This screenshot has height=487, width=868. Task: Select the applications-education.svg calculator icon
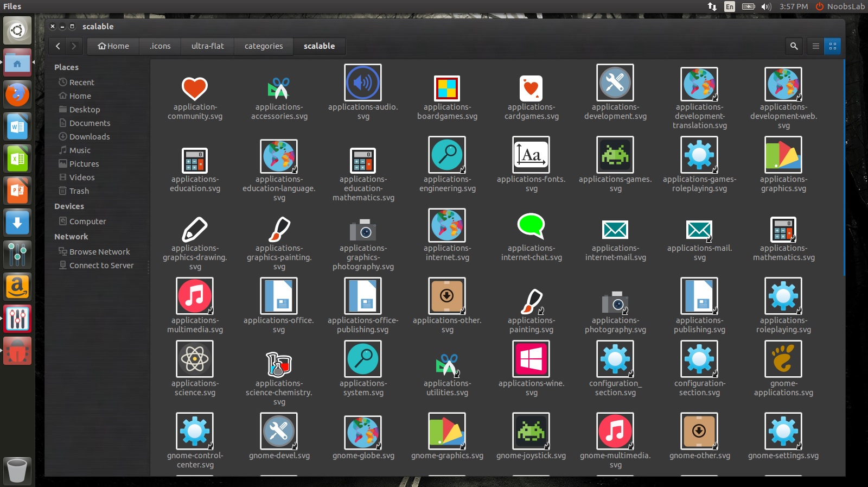tap(195, 160)
